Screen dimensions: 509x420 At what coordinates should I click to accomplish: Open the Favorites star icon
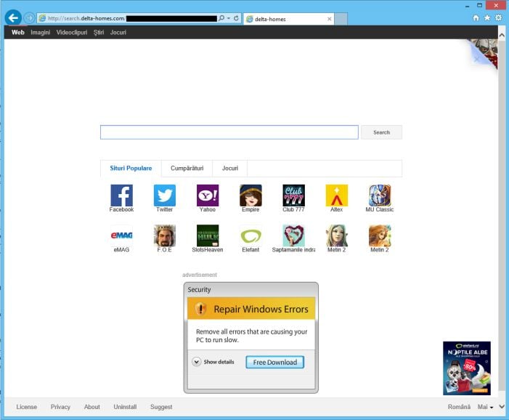(x=487, y=18)
